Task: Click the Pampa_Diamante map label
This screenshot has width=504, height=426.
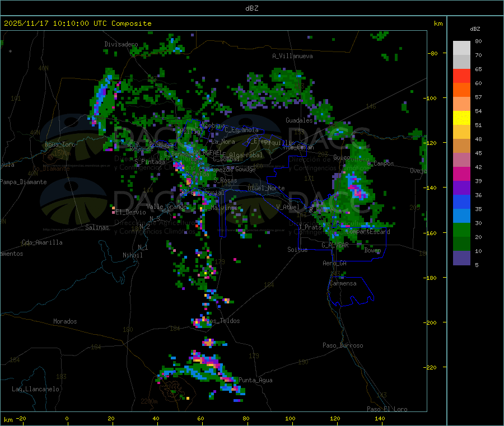Action: [x=23, y=182]
